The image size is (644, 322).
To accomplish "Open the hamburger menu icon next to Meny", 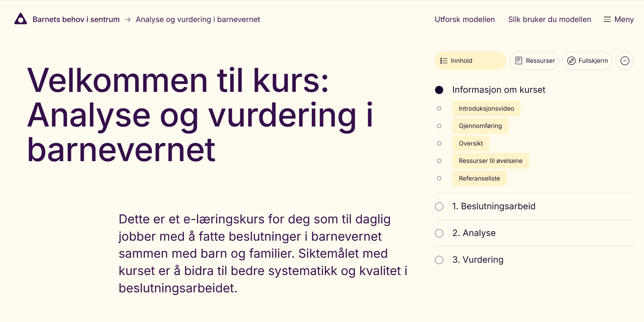I will (607, 19).
